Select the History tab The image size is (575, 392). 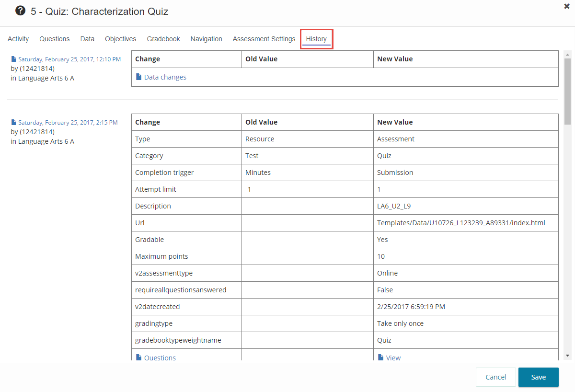(316, 39)
